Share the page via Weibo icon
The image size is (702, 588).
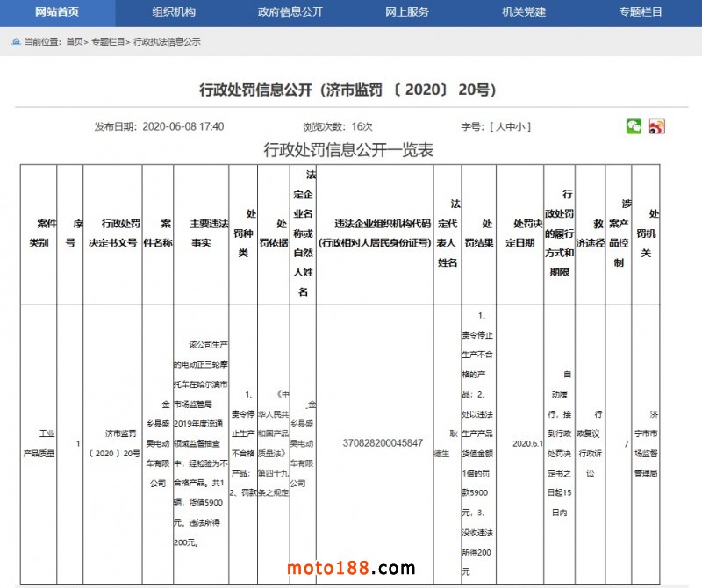(x=656, y=127)
